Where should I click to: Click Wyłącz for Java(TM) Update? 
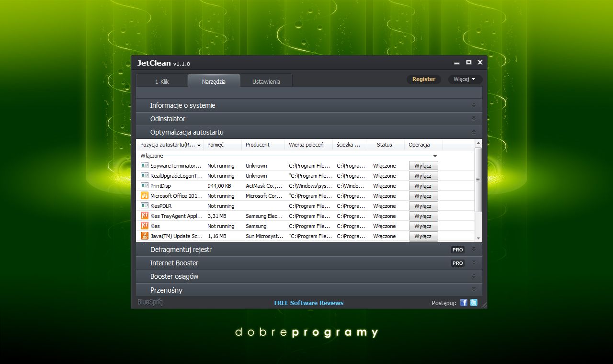(x=423, y=236)
